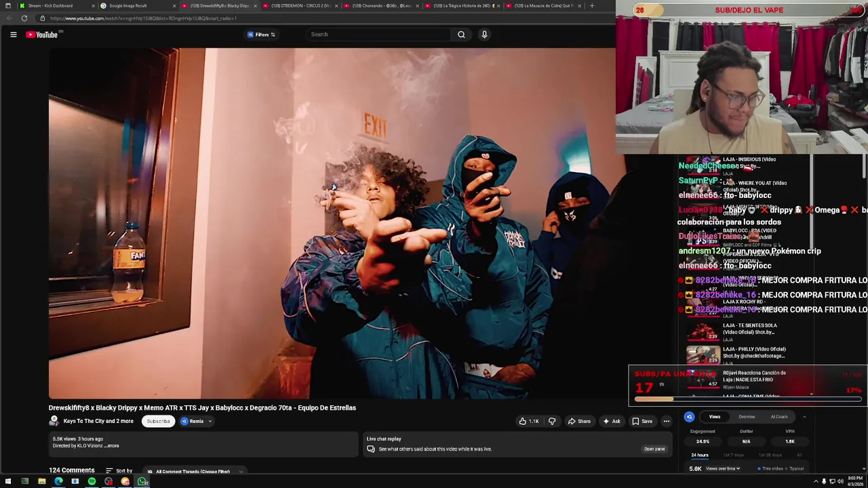Viewport: 868px width, 488px height.
Task: Open the live chat replay panel
Action: pyautogui.click(x=654, y=449)
